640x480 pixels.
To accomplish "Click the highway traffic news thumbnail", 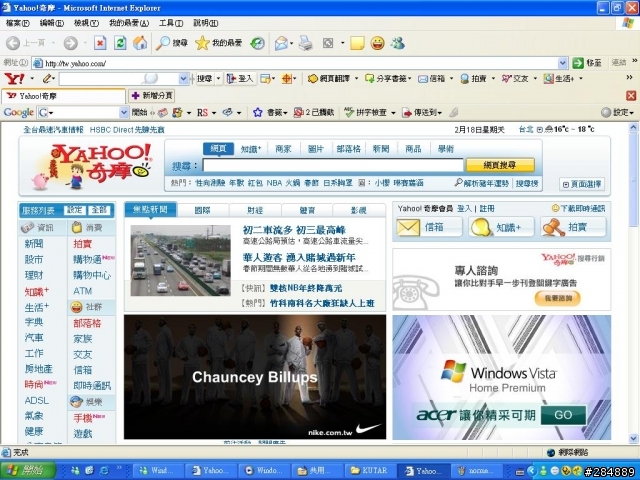I will (x=180, y=260).
